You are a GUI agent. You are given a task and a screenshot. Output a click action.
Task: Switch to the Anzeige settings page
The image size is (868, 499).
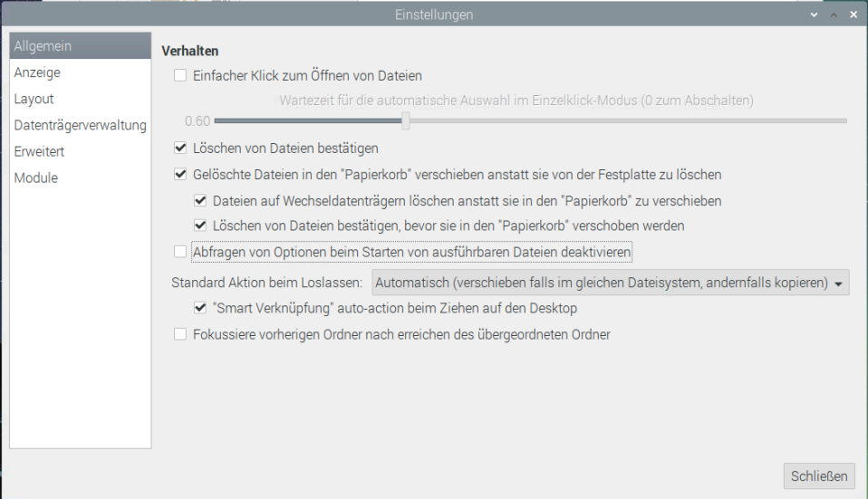tap(81, 72)
